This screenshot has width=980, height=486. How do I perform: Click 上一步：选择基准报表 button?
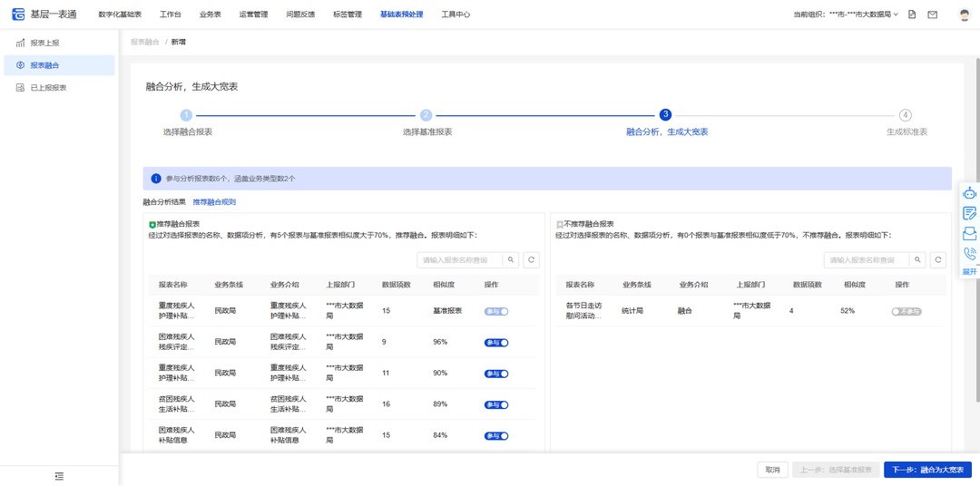tap(836, 470)
